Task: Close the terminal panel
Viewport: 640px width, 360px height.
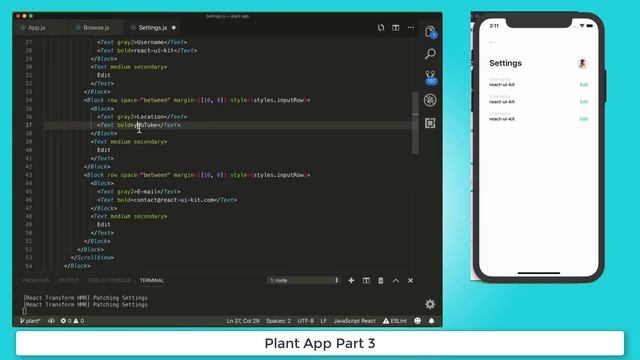Action: click(x=410, y=280)
